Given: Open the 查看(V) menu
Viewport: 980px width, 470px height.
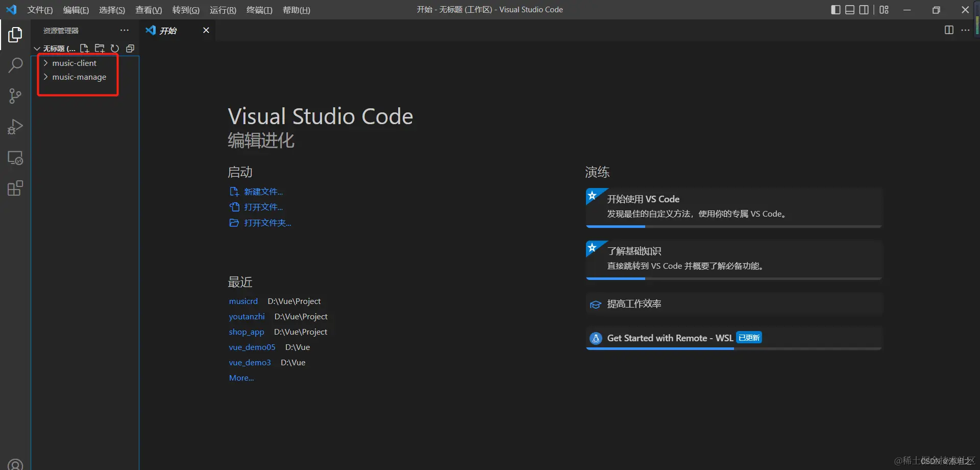Looking at the screenshot, I should pyautogui.click(x=149, y=10).
